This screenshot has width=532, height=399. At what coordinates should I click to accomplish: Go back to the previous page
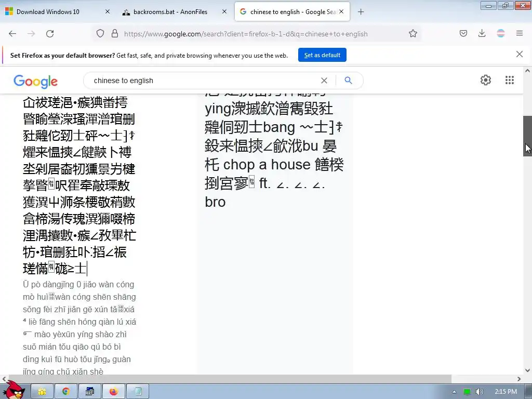[12, 34]
